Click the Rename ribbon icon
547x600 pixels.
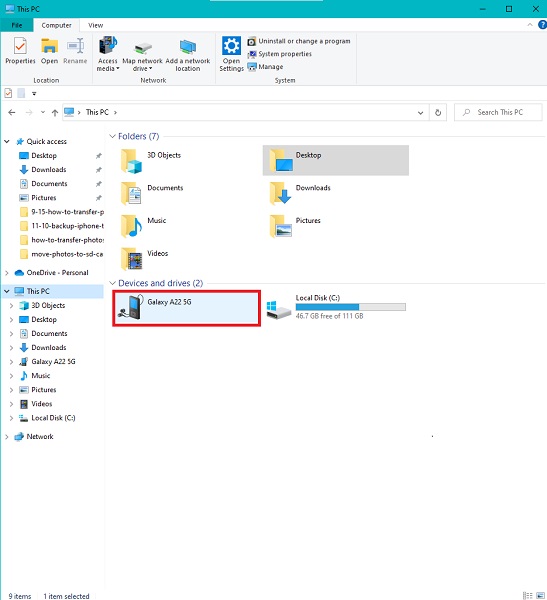coord(75,51)
